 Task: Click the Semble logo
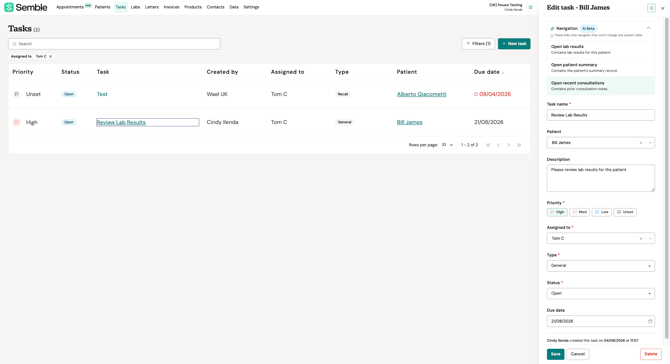(x=26, y=7)
